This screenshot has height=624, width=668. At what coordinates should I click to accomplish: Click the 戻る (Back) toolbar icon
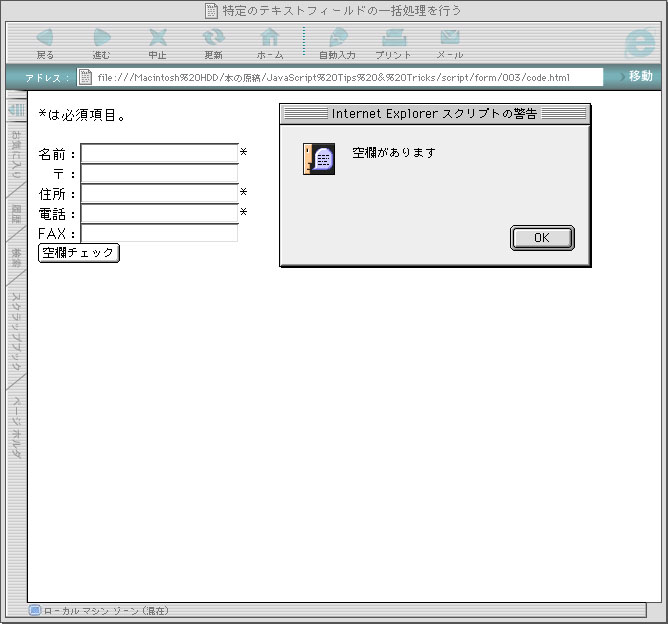click(x=45, y=39)
